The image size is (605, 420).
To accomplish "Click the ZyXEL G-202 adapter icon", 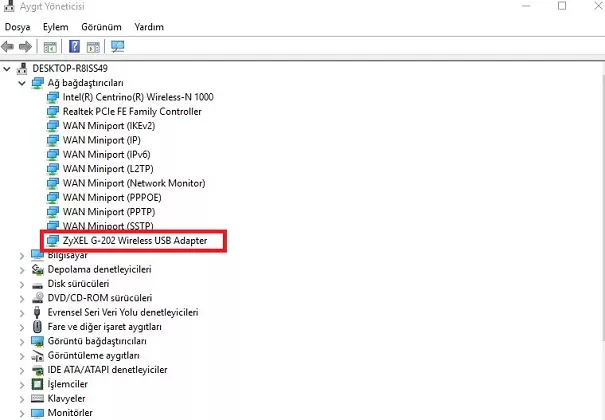I will [53, 240].
